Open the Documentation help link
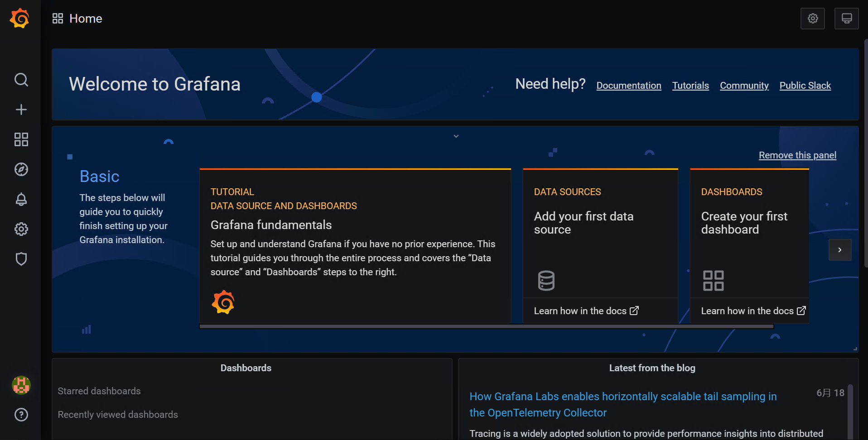 (628, 86)
